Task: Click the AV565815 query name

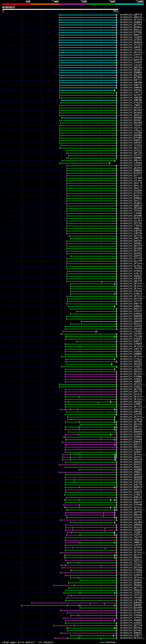Action: tap(8, 8)
